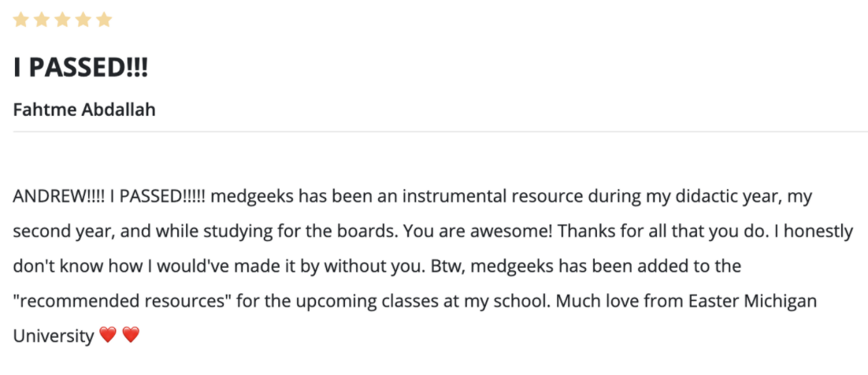The height and width of the screenshot is (375, 868).
Task: Click the word 'University' on last line
Action: click(54, 336)
